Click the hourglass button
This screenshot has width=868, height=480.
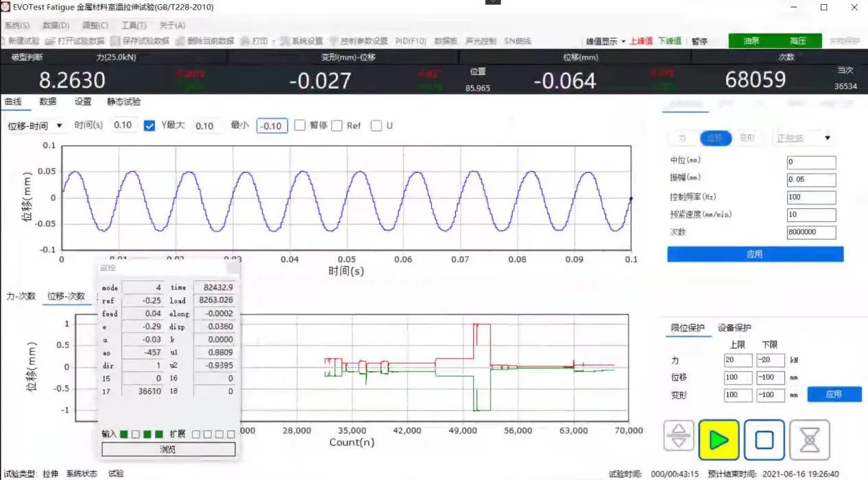click(810, 440)
